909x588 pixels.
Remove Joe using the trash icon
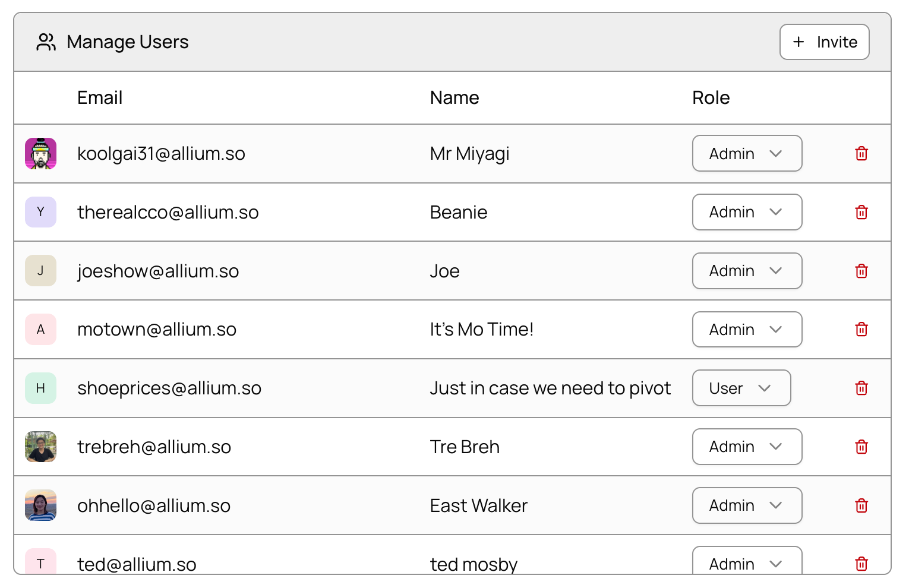click(x=861, y=271)
